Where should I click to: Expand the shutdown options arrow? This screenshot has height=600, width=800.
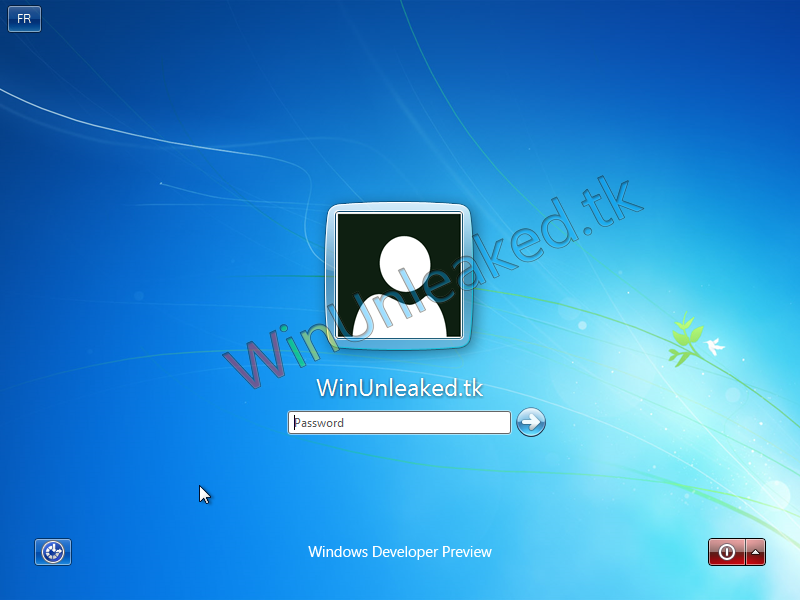(756, 552)
